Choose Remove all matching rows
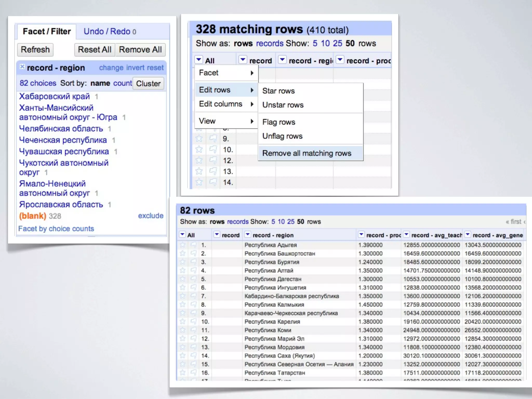The image size is (532, 399). pos(307,153)
